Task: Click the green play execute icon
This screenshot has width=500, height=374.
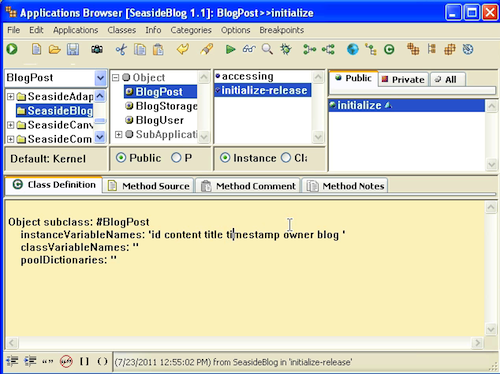Action: (x=230, y=50)
